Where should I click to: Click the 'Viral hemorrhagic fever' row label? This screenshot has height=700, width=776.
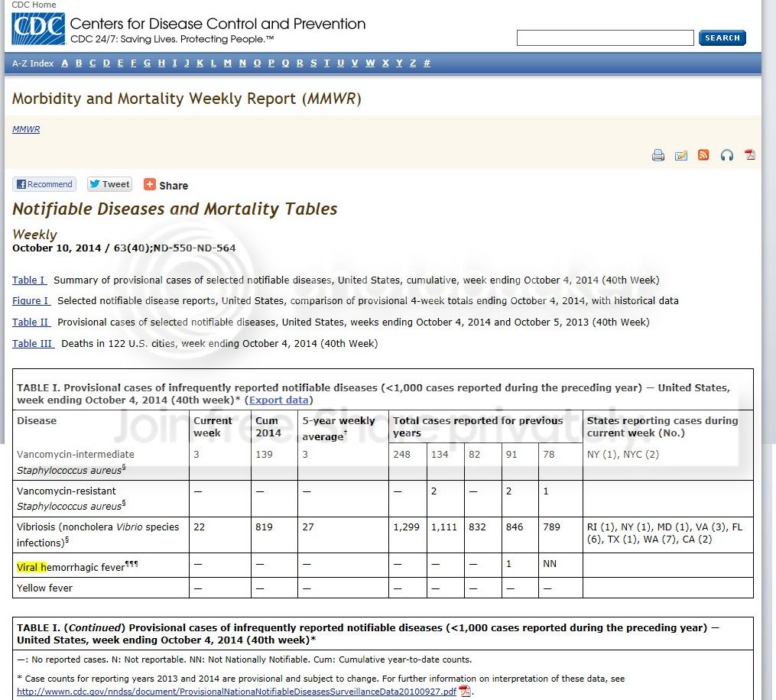click(x=77, y=566)
